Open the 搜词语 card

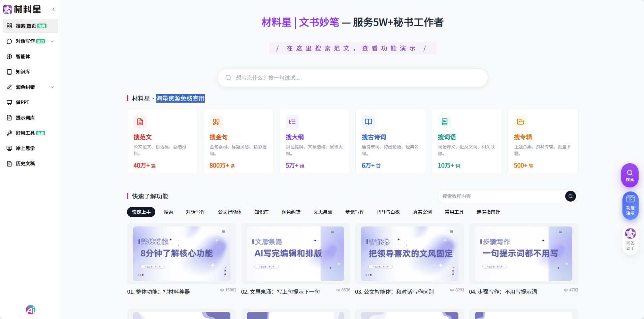pos(467,141)
